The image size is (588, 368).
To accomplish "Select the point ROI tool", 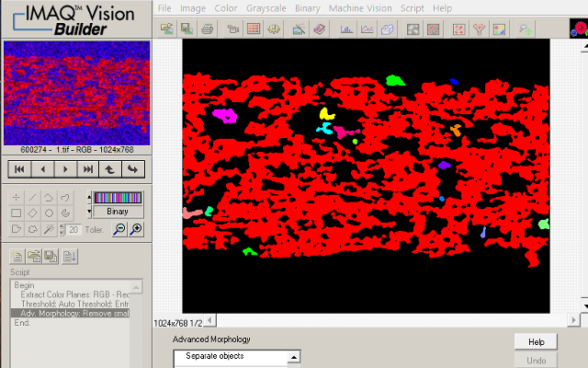I will pos(17,197).
